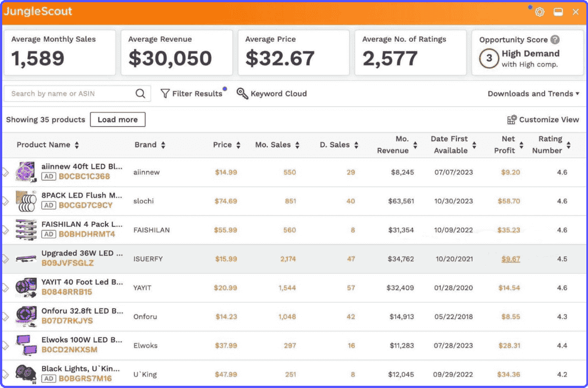Open ASIN link B0848RRB15

click(67, 292)
